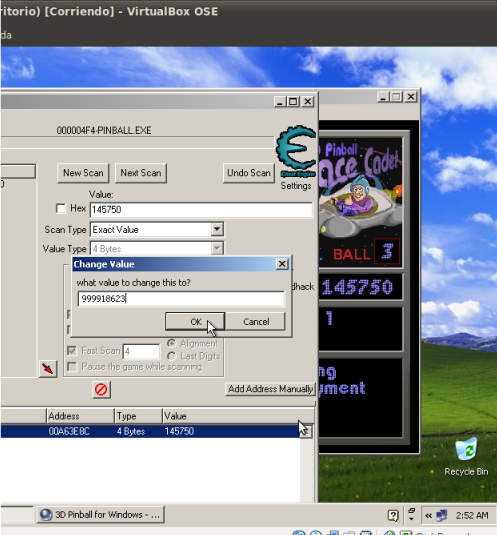Close the Cheat Engine window
This screenshot has height=535, width=497.
tap(308, 101)
